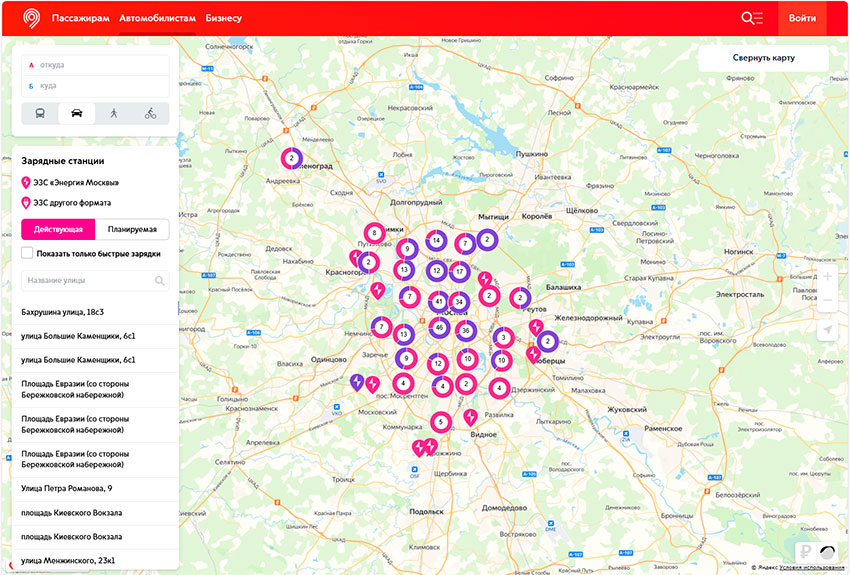Select the bus transport mode icon
Screen dimensions: 850x575
click(x=40, y=114)
